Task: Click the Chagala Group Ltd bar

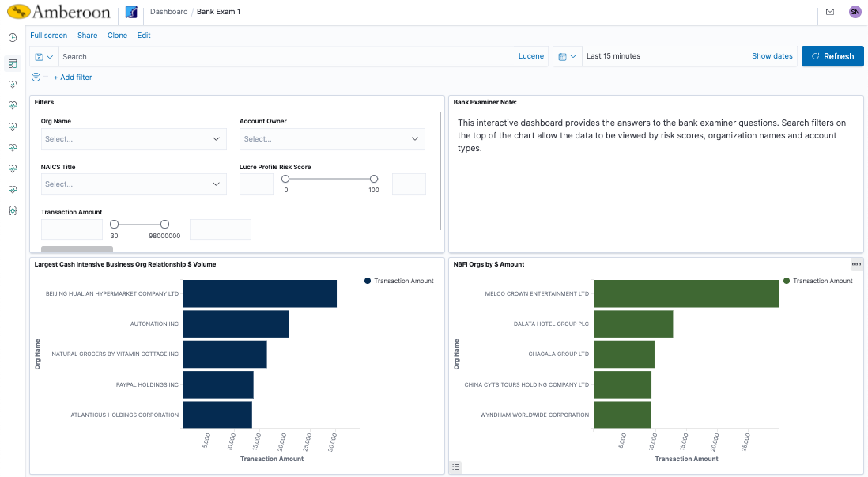Action: coord(624,354)
